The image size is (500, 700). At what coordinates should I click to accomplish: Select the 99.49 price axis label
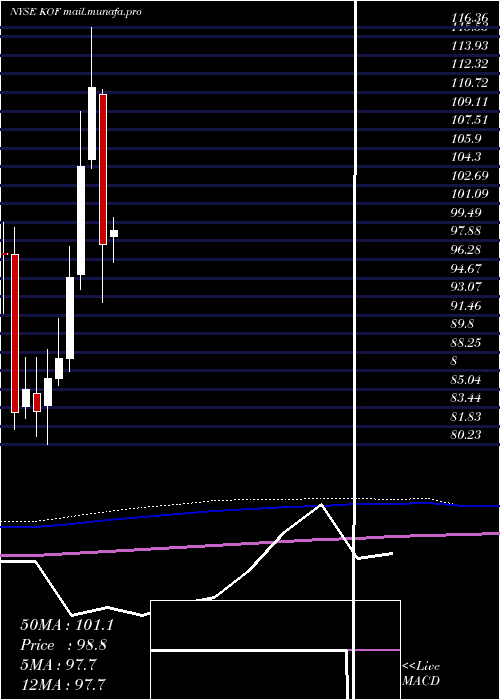467,212
